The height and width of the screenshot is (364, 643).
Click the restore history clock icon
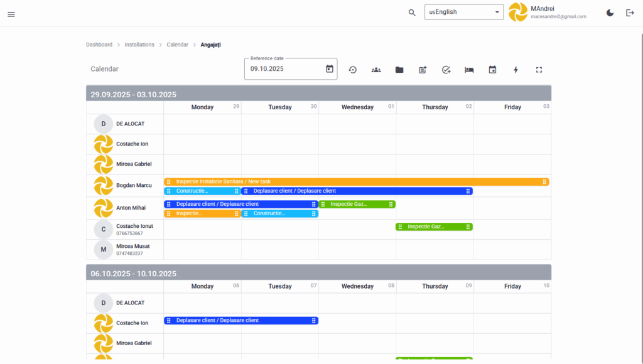click(x=353, y=70)
